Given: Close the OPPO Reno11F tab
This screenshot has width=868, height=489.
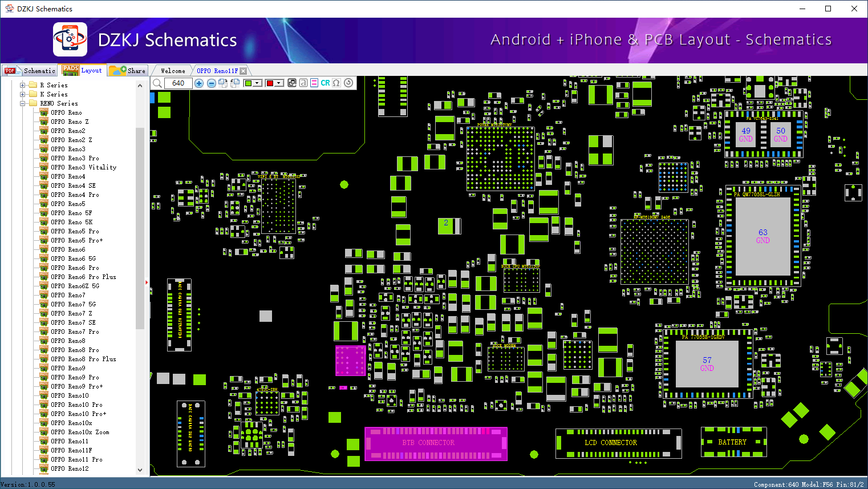Looking at the screenshot, I should pos(244,71).
